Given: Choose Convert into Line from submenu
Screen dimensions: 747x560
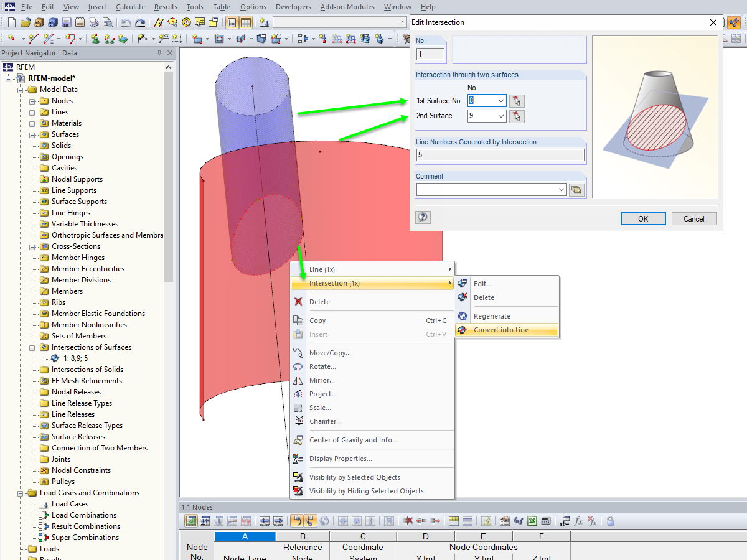Looking at the screenshot, I should coord(507,330).
